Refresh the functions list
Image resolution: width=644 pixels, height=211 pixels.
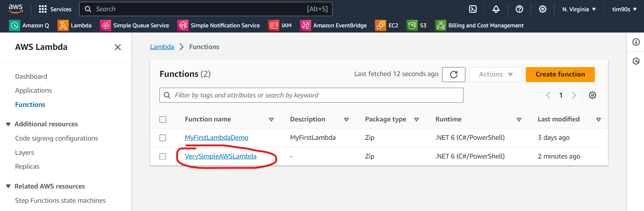pyautogui.click(x=454, y=75)
